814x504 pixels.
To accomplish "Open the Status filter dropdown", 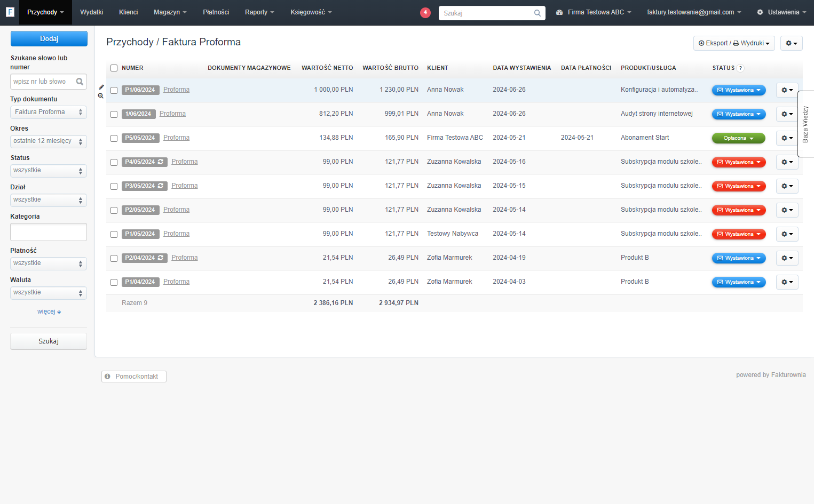I will tap(49, 171).
